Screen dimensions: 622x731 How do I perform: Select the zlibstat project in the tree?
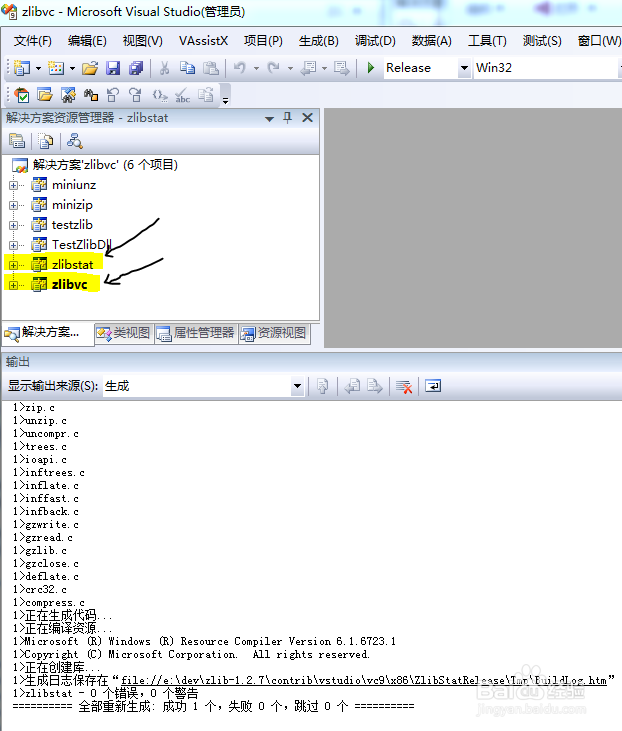point(72,265)
